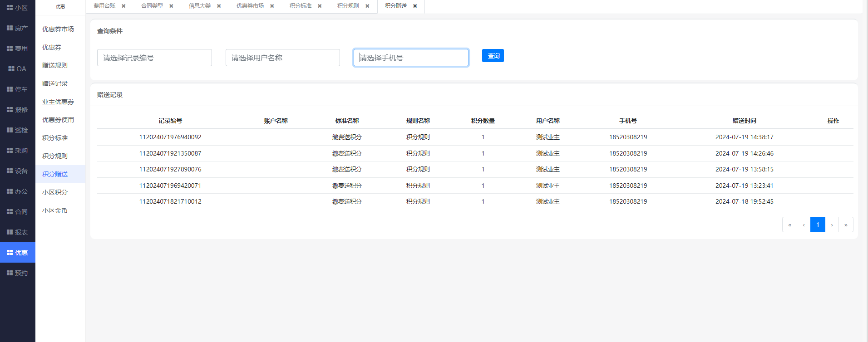Select record number 112024071921350087

[x=170, y=153]
